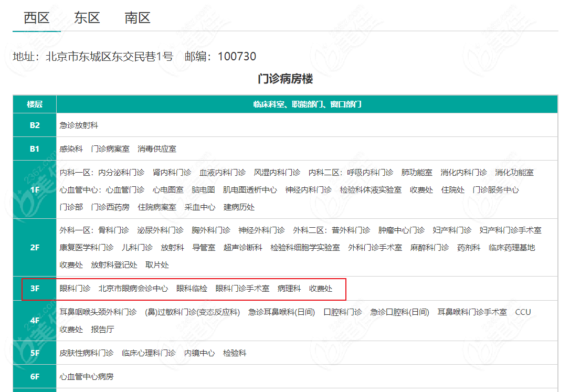Screen dimensions: 570x392
Task: Click 肌电图透析中心 on 1F
Action: pyautogui.click(x=250, y=190)
